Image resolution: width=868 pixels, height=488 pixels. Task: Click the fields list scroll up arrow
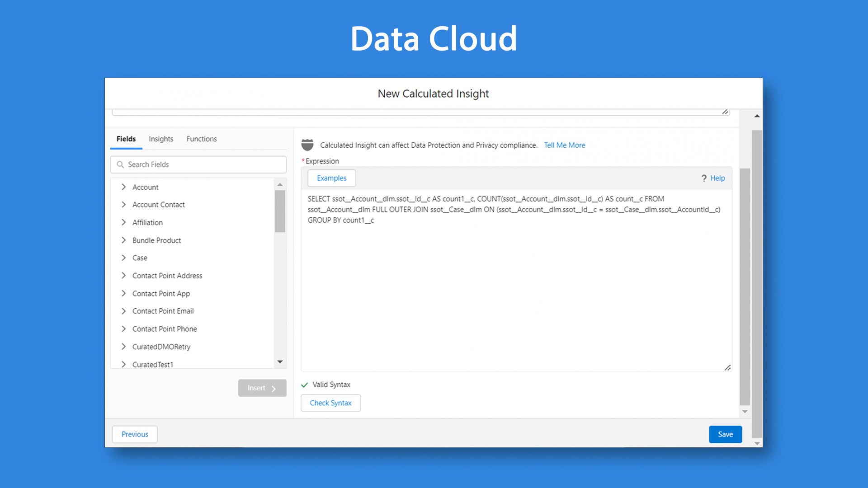(x=280, y=184)
